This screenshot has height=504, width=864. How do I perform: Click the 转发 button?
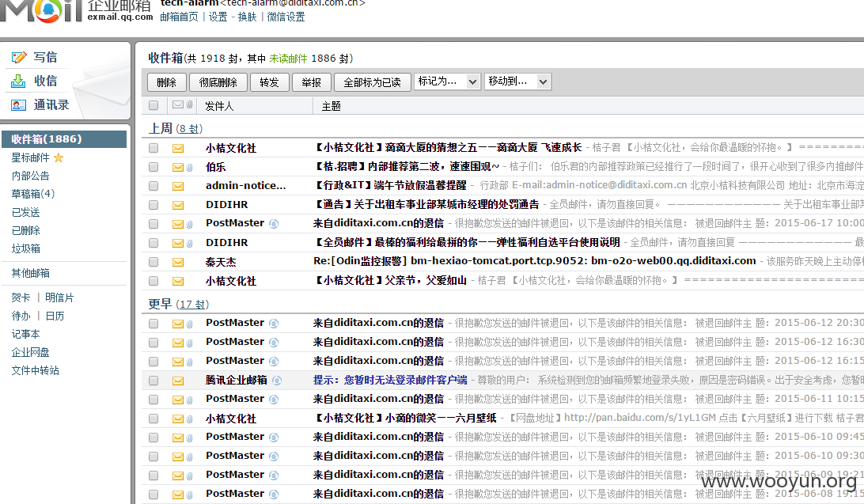(x=269, y=82)
